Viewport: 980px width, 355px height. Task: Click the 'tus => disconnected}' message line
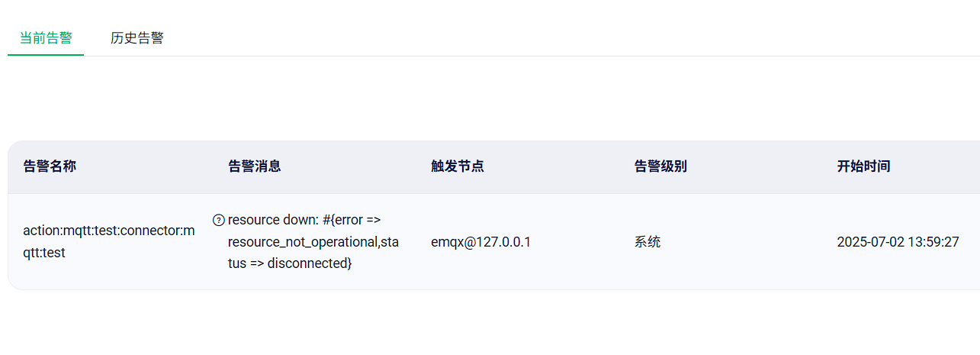[x=290, y=263]
